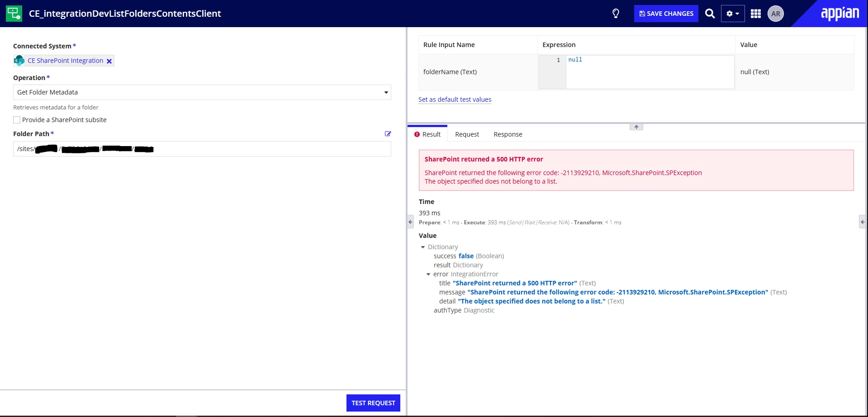Open the navigation grid apps icon

coord(756,14)
